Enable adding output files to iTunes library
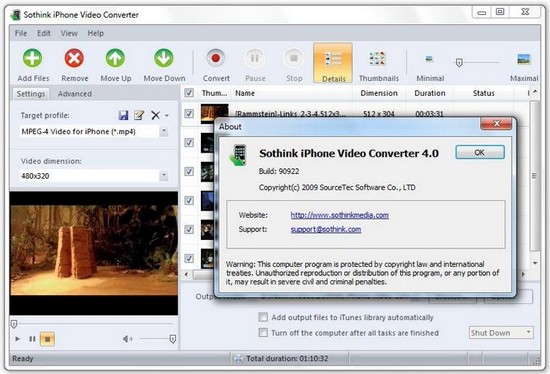This screenshot has height=374, width=550. coord(263,317)
